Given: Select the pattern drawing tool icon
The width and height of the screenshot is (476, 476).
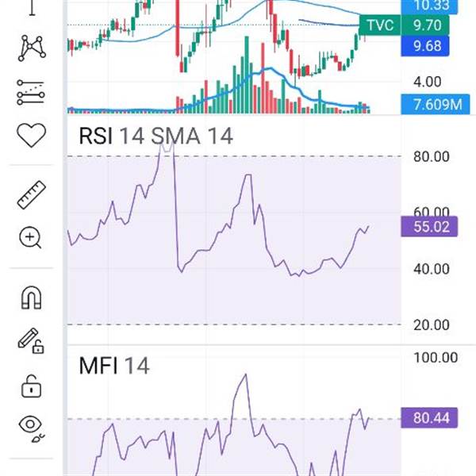Looking at the screenshot, I should pos(32,48).
